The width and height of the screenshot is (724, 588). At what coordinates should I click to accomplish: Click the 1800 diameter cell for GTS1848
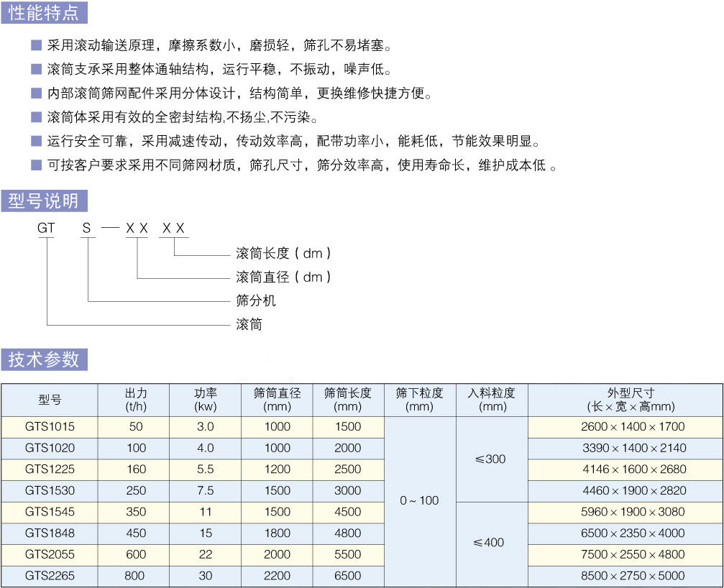click(277, 533)
